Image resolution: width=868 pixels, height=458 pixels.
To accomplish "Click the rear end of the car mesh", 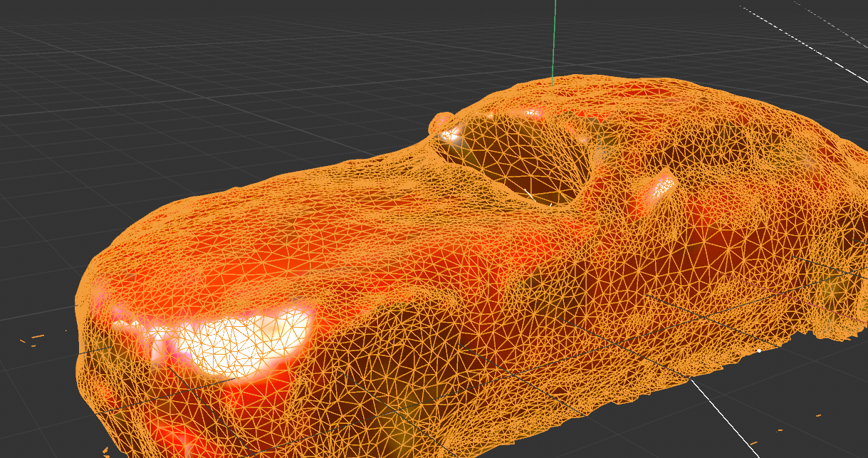I will tap(833, 285).
